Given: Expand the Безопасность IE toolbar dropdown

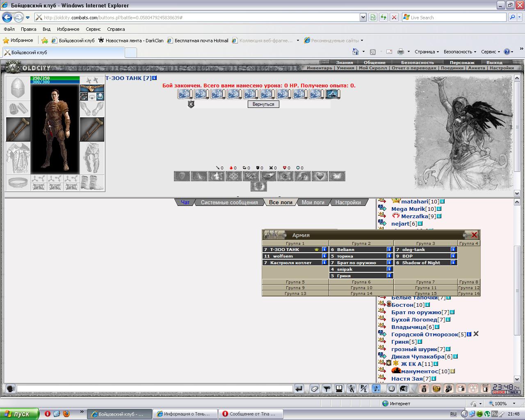Looking at the screenshot, I should point(460,52).
